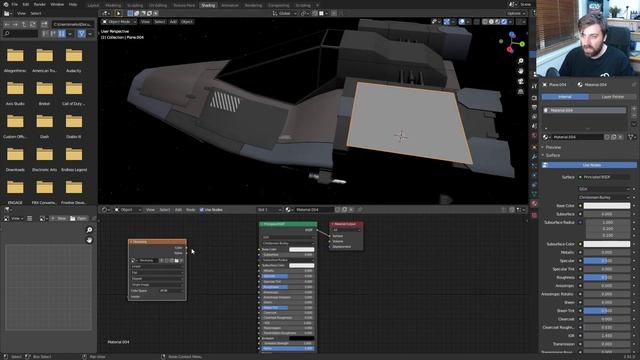Screen dimensions: 640x360
Task: Switch viewport to rendered shading
Action: click(x=504, y=22)
